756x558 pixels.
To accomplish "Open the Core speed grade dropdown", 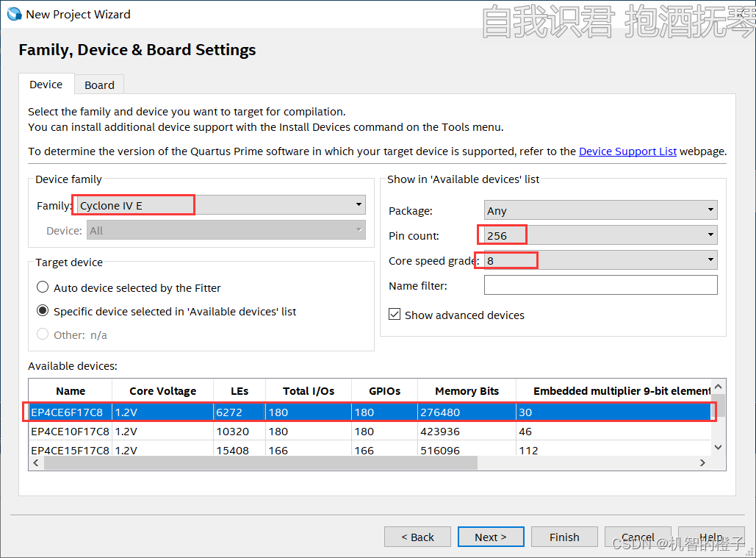I will [x=601, y=260].
